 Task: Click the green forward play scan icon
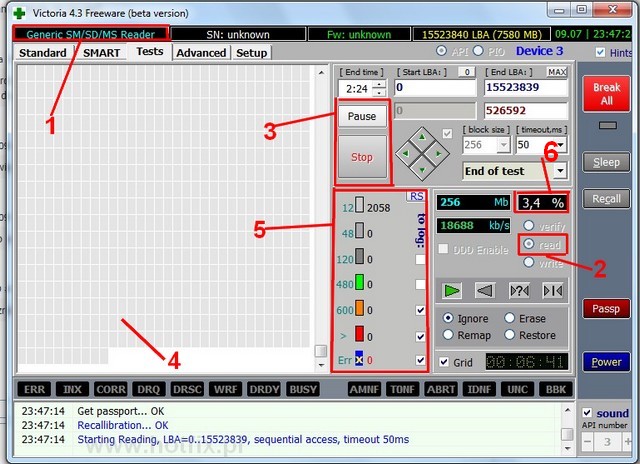[x=453, y=290]
